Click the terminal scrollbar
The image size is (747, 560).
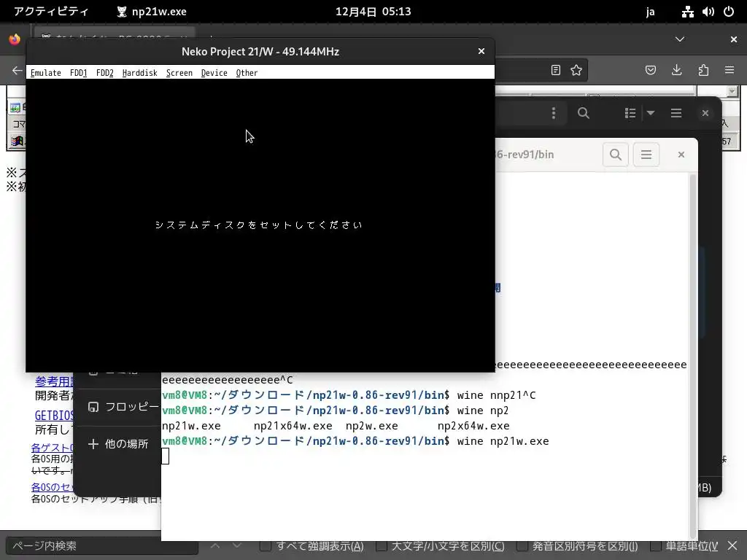coord(693,356)
